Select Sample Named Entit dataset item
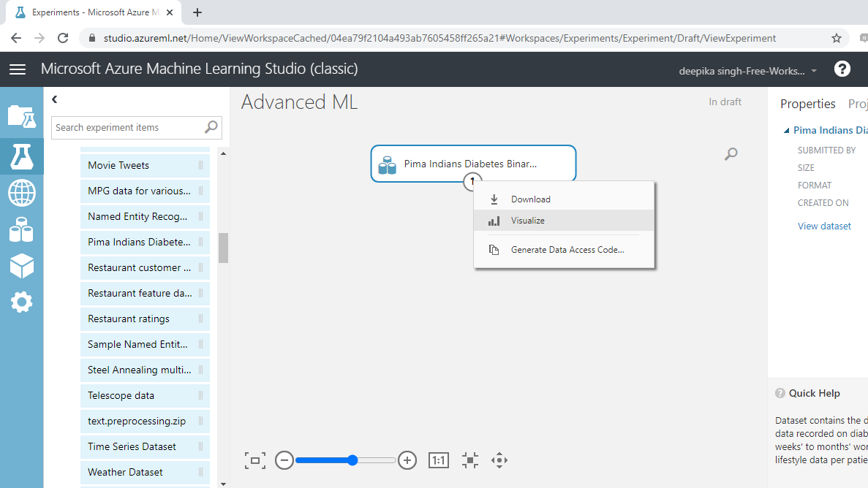Screen dimensions: 868x488 (x=145, y=344)
